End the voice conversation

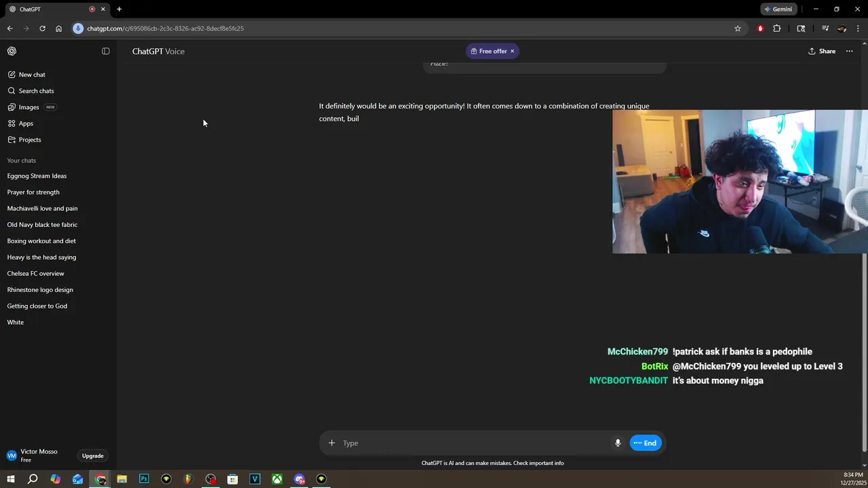tap(646, 443)
